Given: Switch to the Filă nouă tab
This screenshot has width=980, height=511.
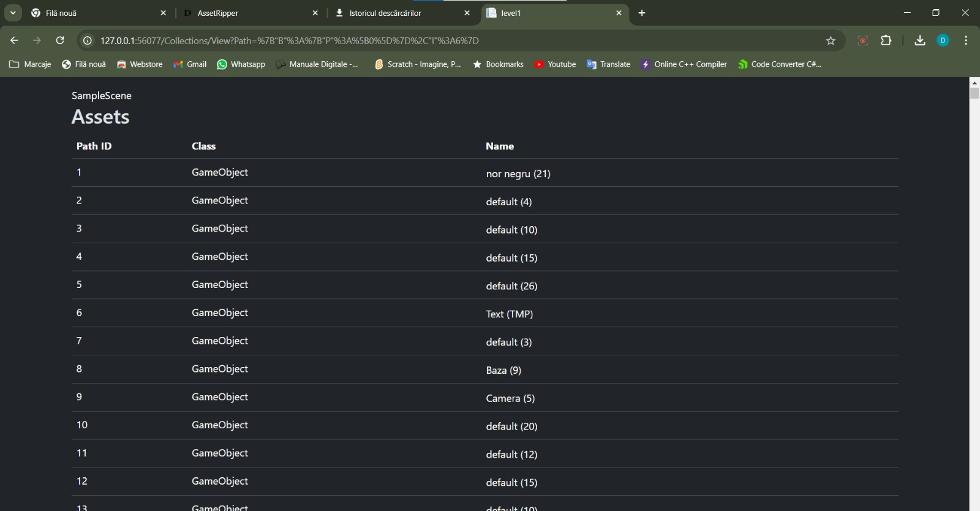Looking at the screenshot, I should pyautogui.click(x=98, y=13).
